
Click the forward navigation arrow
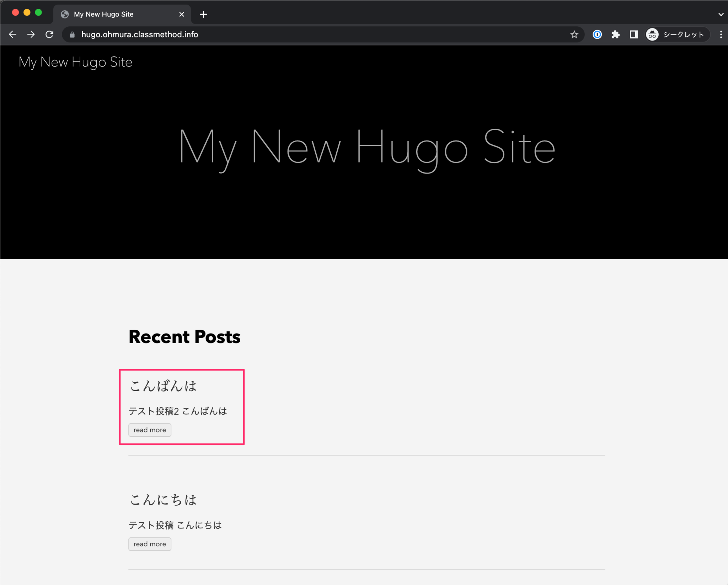pos(31,34)
